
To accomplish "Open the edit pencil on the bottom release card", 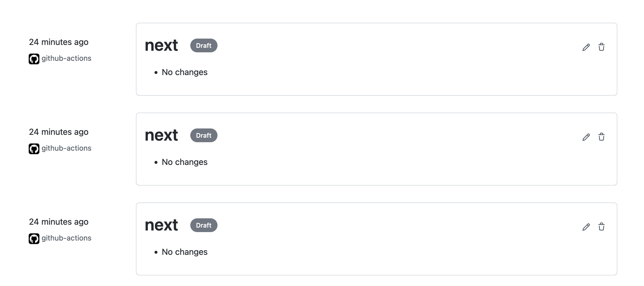I will [586, 227].
